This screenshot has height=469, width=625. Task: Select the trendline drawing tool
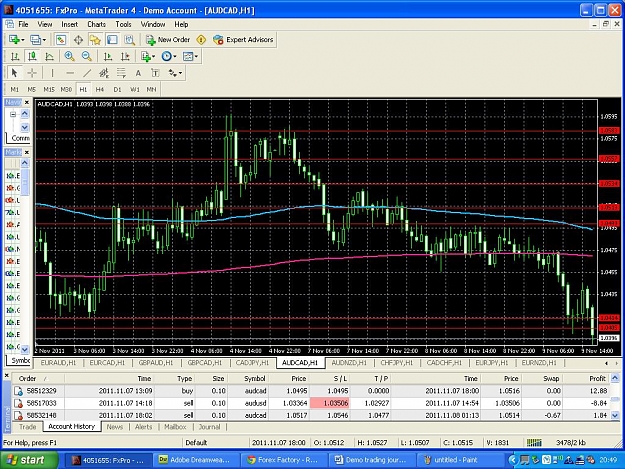coord(87,73)
